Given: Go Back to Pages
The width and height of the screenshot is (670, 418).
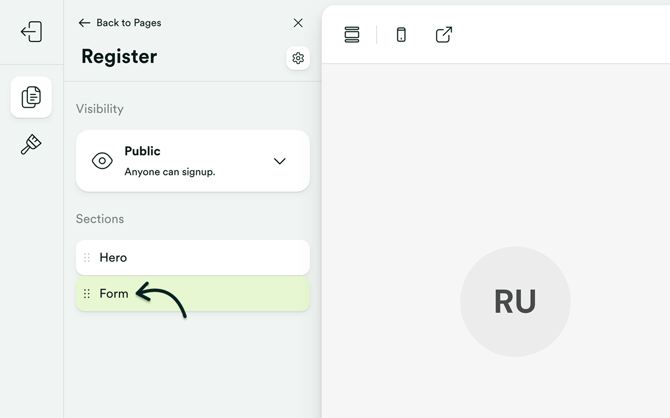Looking at the screenshot, I should [x=128, y=23].
